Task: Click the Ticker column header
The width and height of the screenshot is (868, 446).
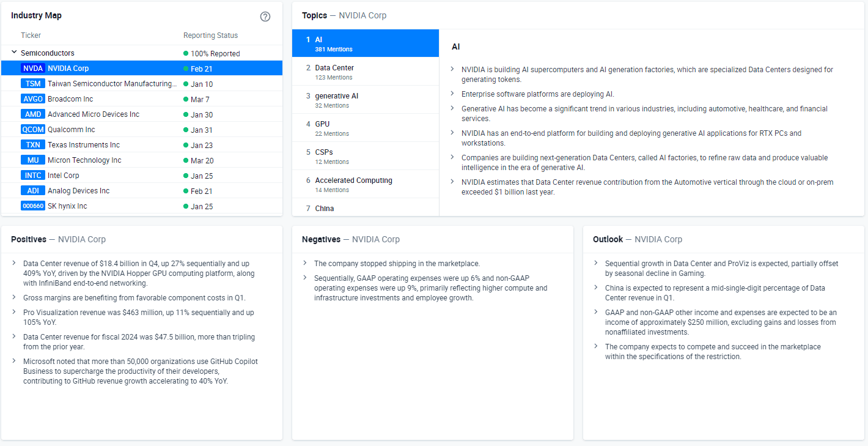Action: pyautogui.click(x=31, y=35)
